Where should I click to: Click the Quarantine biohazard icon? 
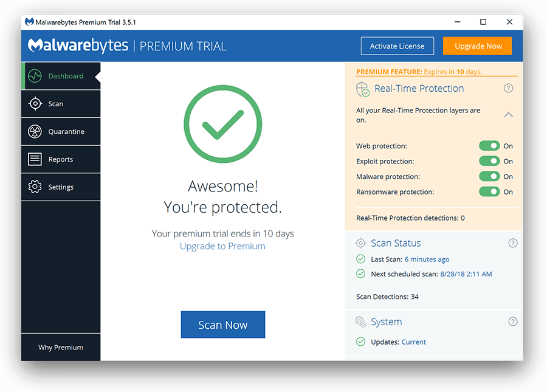[35, 131]
